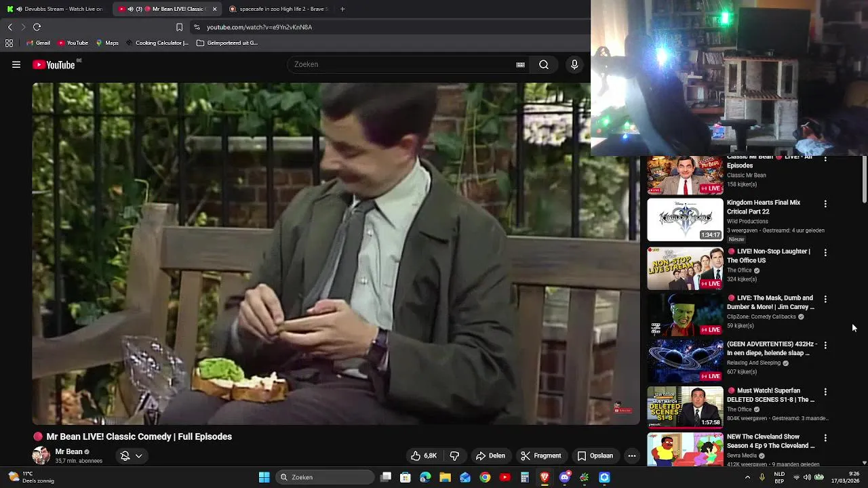The width and height of the screenshot is (868, 488).
Task: Open the Maps bookmark
Action: (107, 43)
